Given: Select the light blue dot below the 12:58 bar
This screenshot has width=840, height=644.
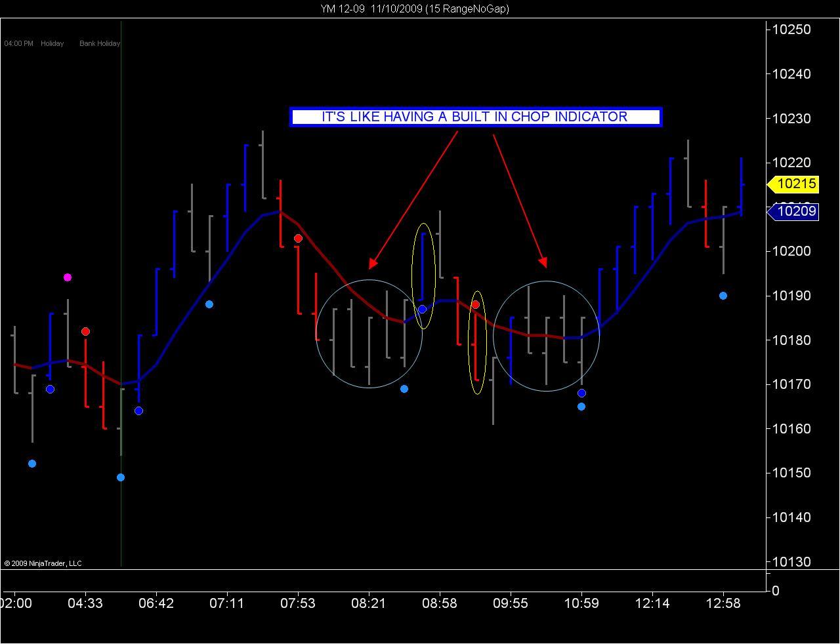Looking at the screenshot, I should click(723, 296).
